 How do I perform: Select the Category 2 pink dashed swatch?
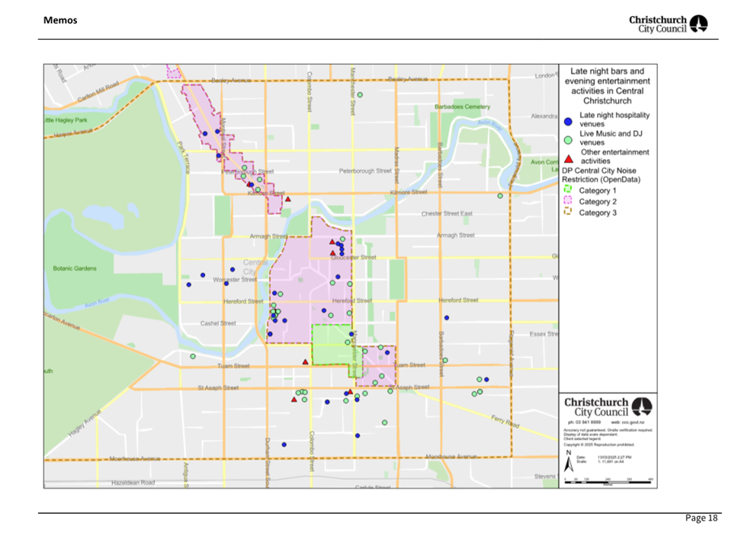pos(567,202)
